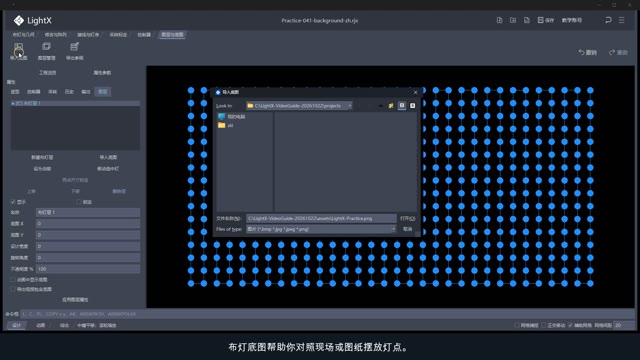Open the Files of type dropdown
The image size is (640, 360).
(x=393, y=229)
